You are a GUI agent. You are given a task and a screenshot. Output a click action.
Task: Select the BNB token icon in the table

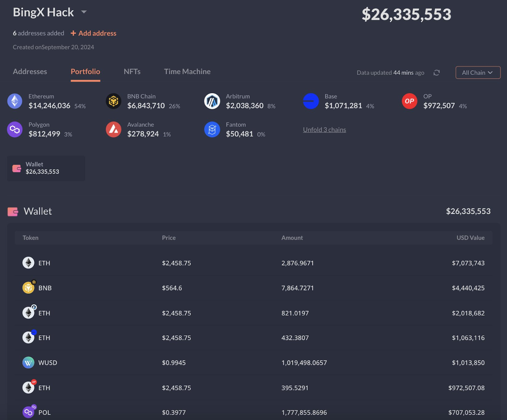point(28,288)
